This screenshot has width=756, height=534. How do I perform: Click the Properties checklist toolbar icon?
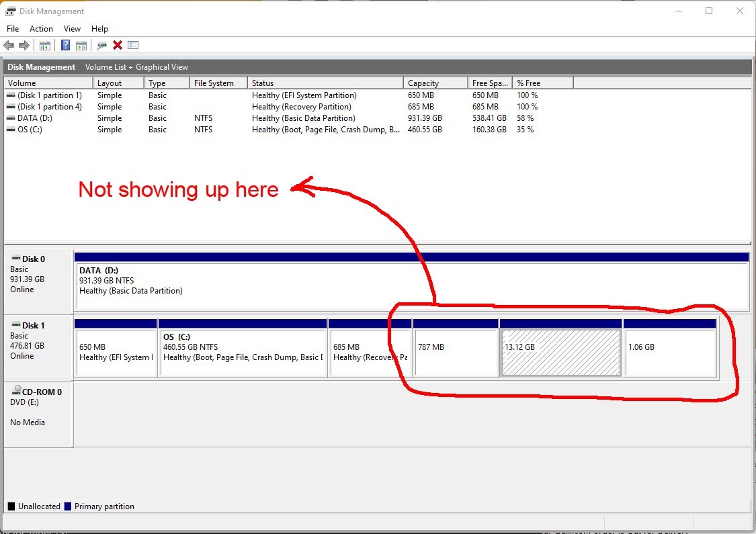click(x=133, y=45)
